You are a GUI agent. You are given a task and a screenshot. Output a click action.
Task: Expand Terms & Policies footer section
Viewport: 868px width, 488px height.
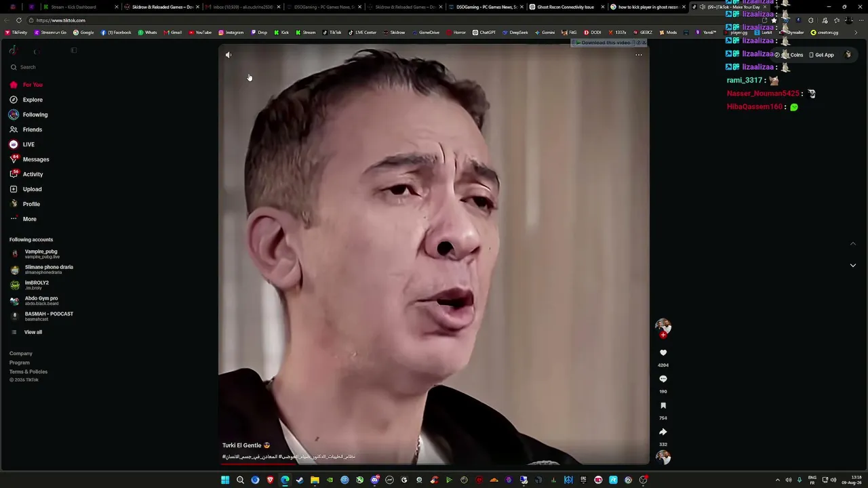(28, 371)
